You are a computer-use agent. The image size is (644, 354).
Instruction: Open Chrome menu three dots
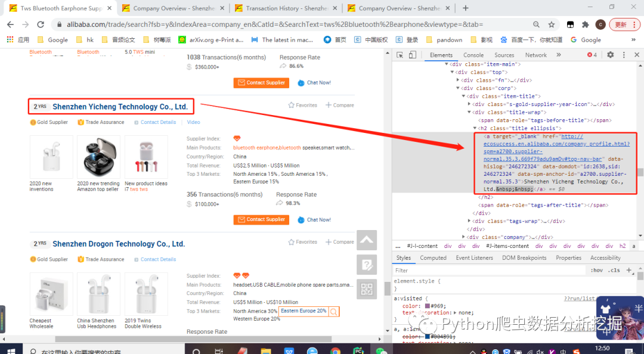coord(634,24)
